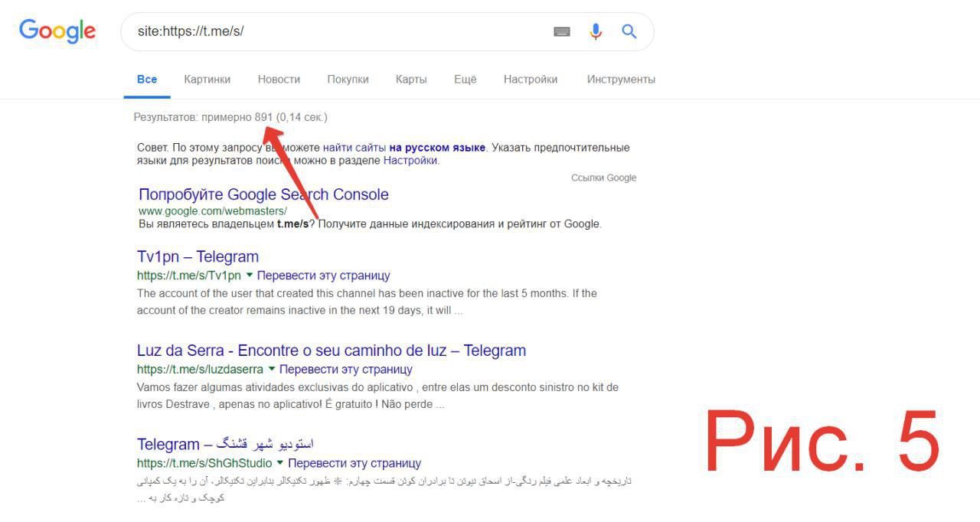Open Настройки in search menu bar
This screenshot has width=980, height=522.
[531, 79]
